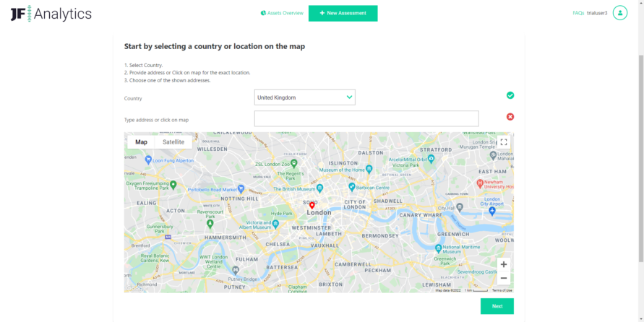Zoom out on the map

click(504, 278)
